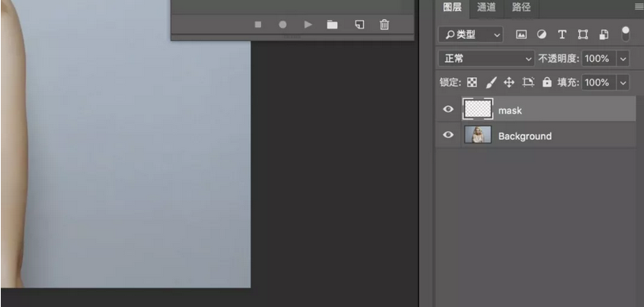Viewport: 644px width, 307px height.
Task: Begin recording a new action
Action: 282,25
